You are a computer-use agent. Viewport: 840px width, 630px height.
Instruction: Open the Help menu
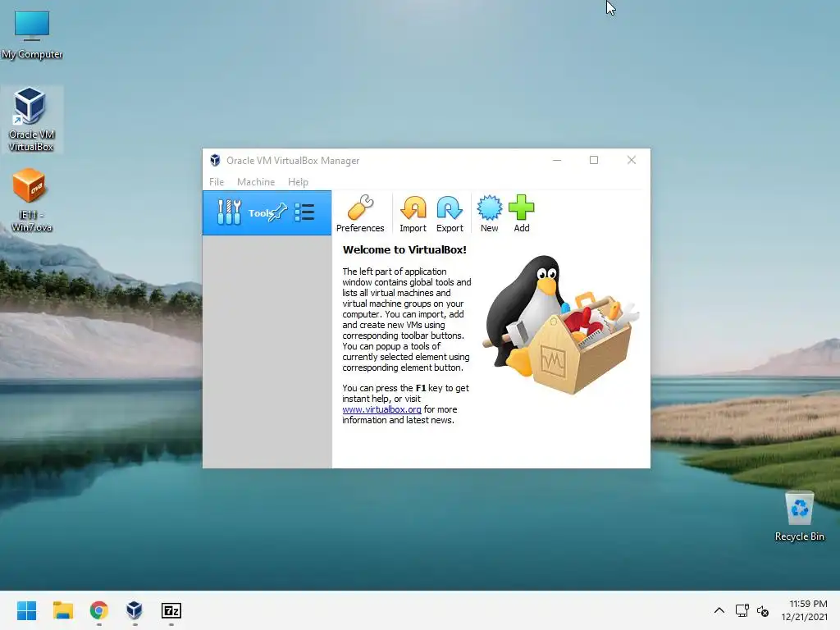tap(298, 181)
